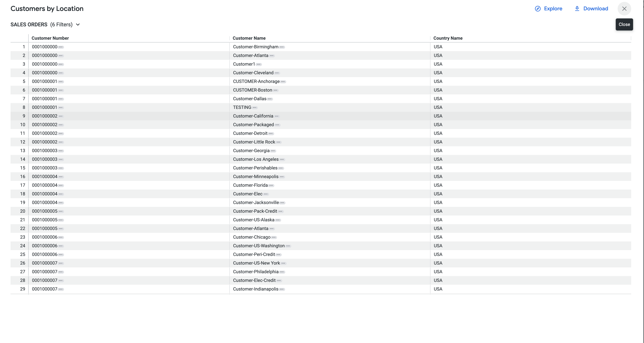Open ellipsis menu next to Customer-Dallas

pyautogui.click(x=270, y=99)
